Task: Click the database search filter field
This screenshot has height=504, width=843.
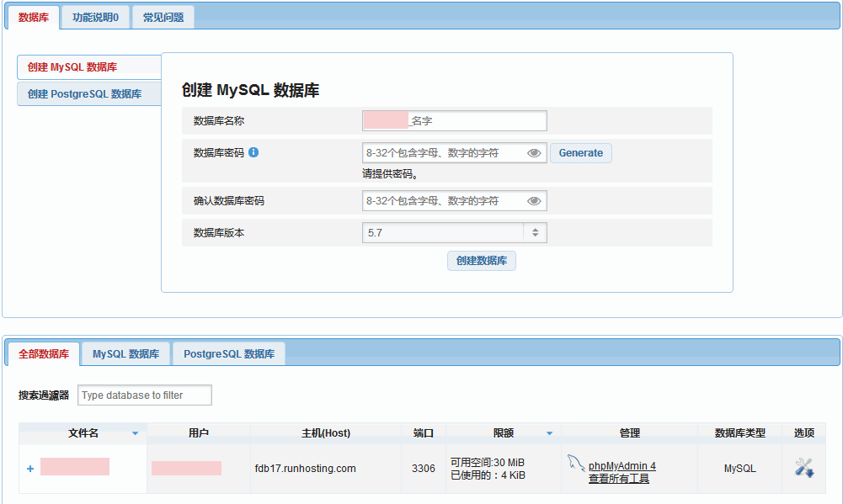Action: (145, 395)
